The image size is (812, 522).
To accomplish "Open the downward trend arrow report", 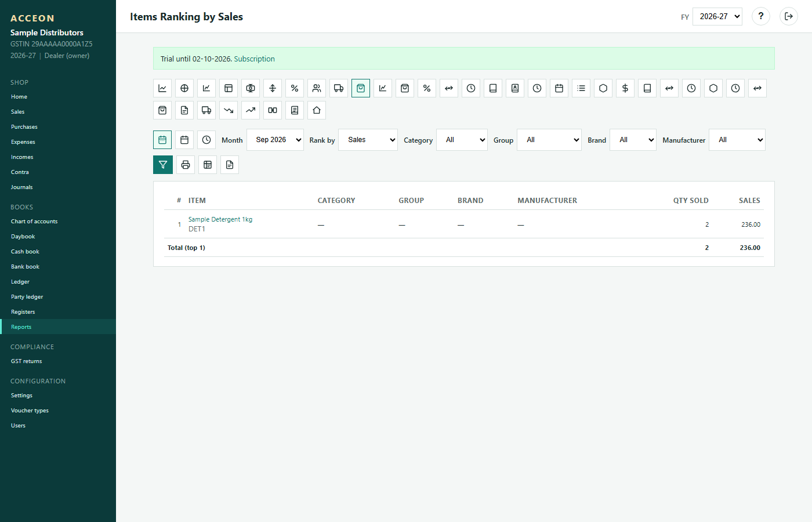I will point(229,110).
